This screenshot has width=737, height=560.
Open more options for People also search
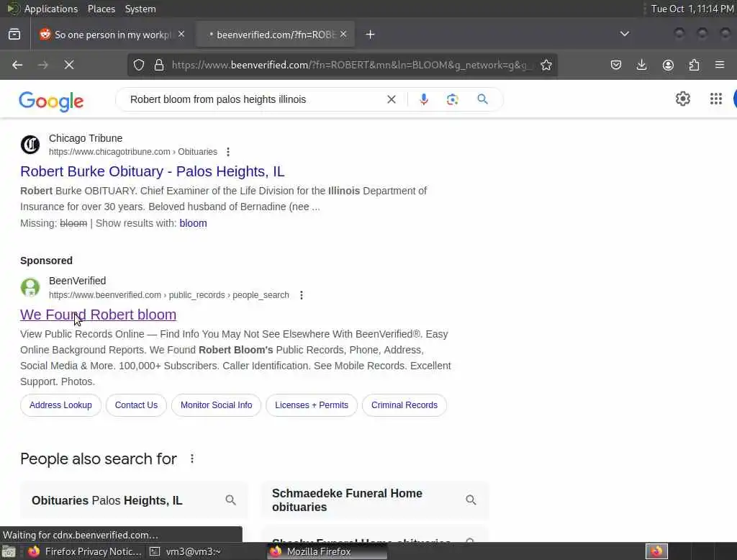click(x=191, y=459)
